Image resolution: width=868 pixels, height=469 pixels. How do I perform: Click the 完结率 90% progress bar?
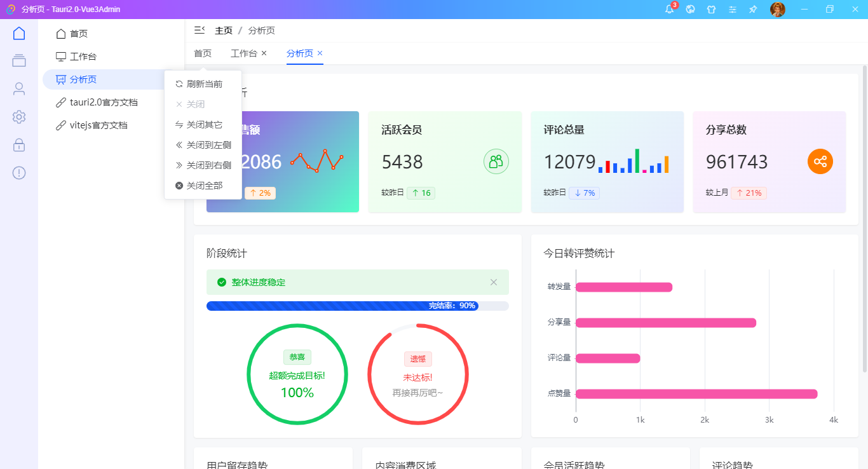coord(356,305)
